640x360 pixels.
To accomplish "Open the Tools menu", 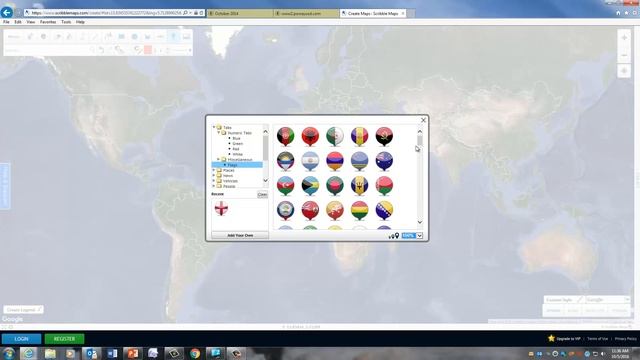I will pyautogui.click(x=66, y=22).
